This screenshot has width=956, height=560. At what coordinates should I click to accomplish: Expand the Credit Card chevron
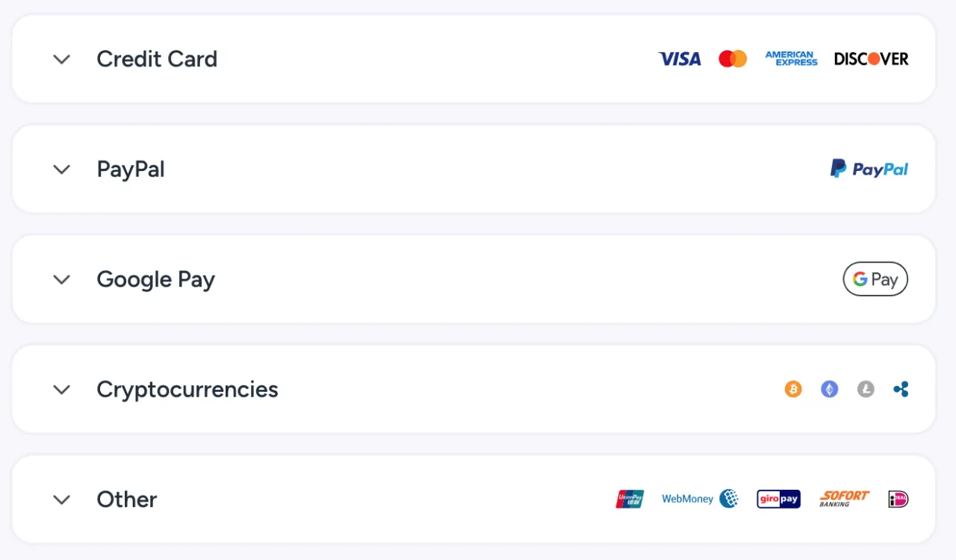[x=62, y=59]
